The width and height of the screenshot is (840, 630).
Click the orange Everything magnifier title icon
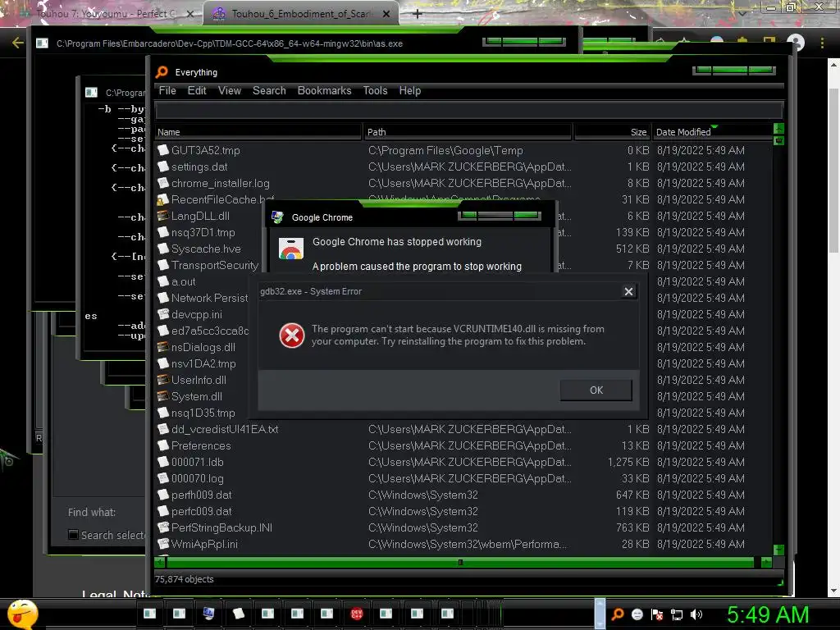[162, 72]
